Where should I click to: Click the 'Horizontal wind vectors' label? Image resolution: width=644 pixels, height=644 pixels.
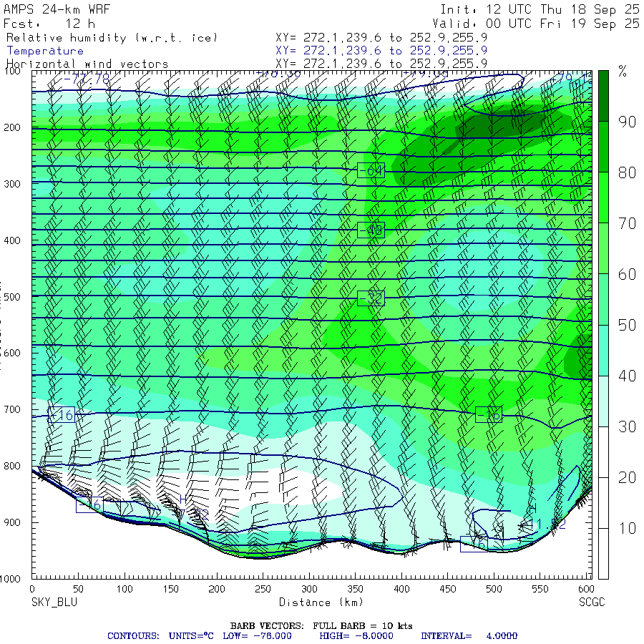pos(87,64)
